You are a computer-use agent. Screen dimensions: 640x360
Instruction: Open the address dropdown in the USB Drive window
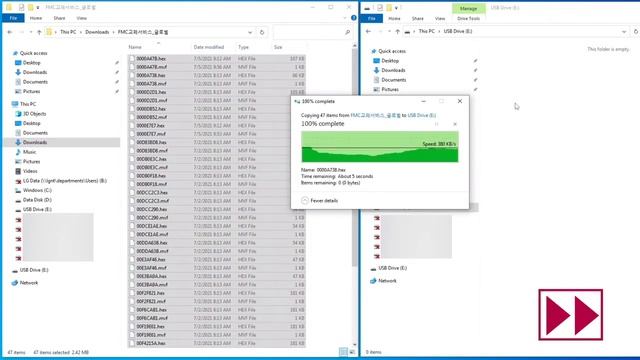pyautogui.click(x=624, y=32)
